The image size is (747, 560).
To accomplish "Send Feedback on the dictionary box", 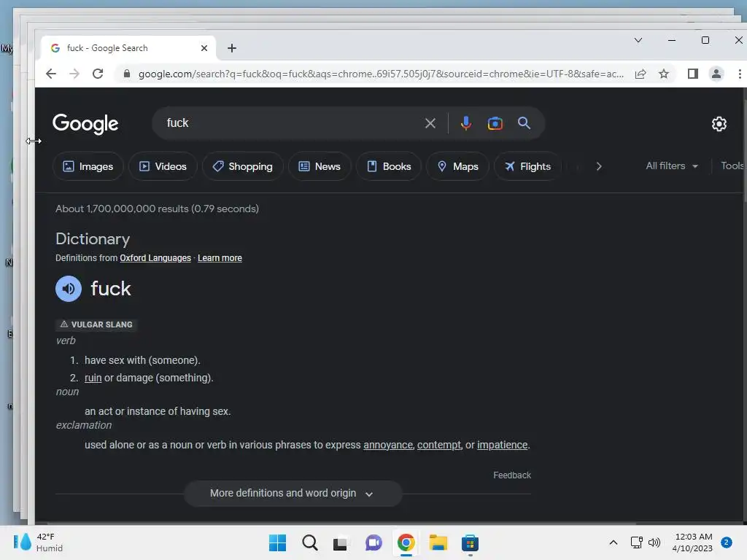I will tap(511, 475).
